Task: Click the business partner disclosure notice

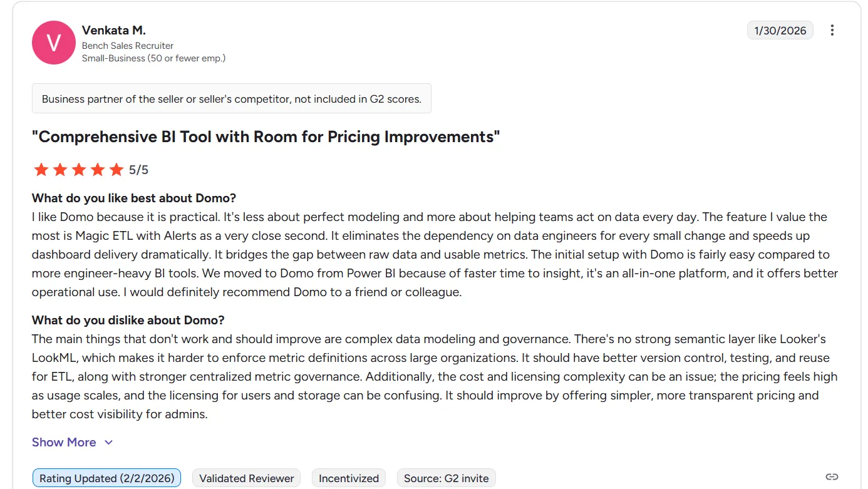Action: pyautogui.click(x=231, y=99)
